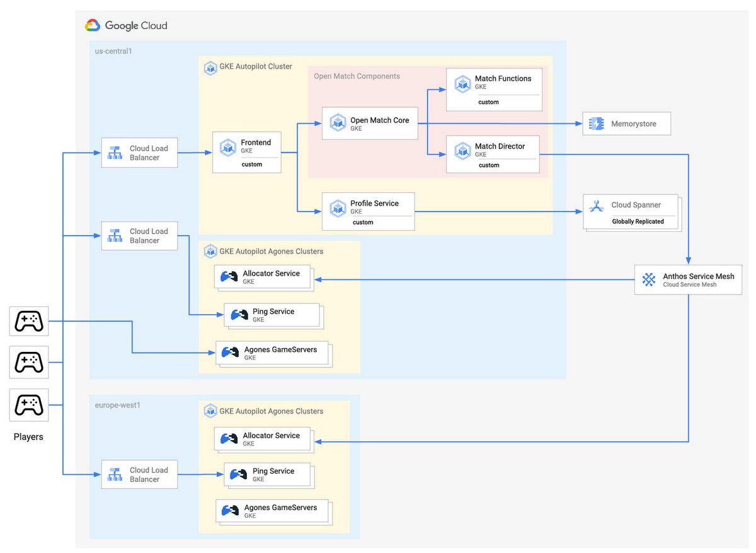The width and height of the screenshot is (756, 553).
Task: Click the GKE Autopilot Cluster label
Action: 256,66
